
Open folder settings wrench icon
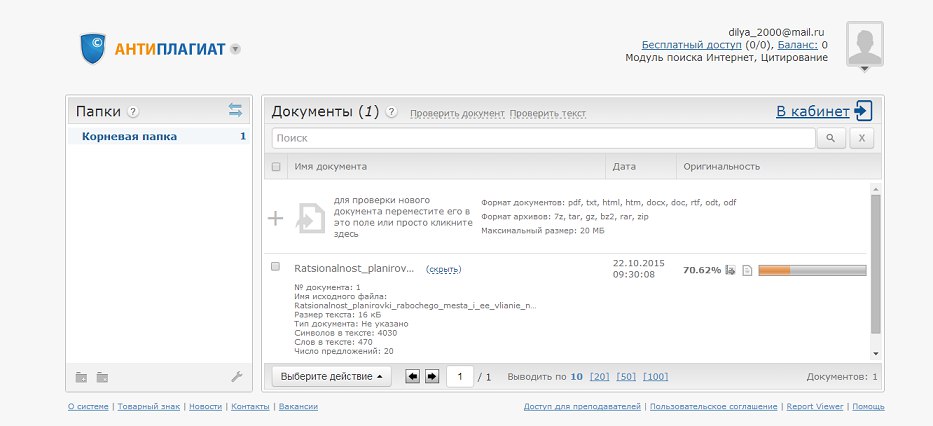(236, 377)
